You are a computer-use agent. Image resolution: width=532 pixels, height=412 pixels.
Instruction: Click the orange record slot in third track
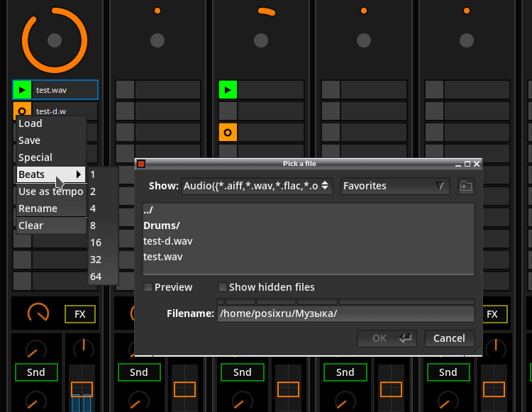228,132
